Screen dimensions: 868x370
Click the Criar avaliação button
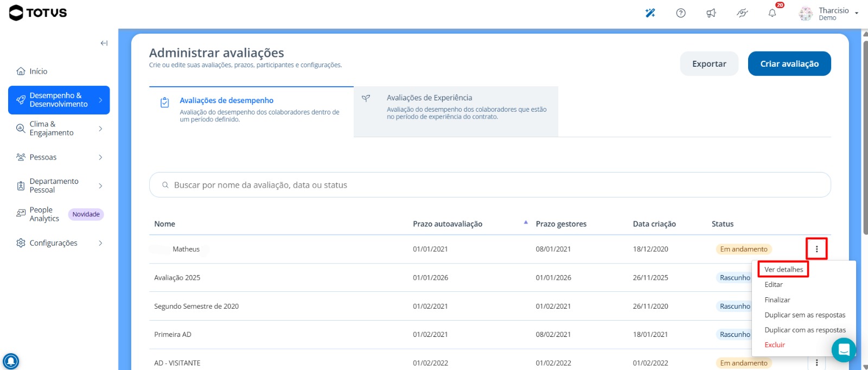[789, 64]
